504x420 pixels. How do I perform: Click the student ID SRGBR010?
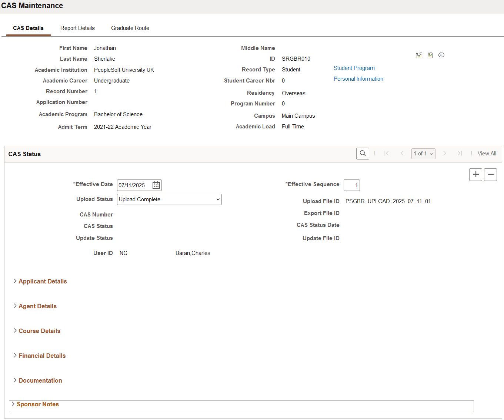point(296,59)
